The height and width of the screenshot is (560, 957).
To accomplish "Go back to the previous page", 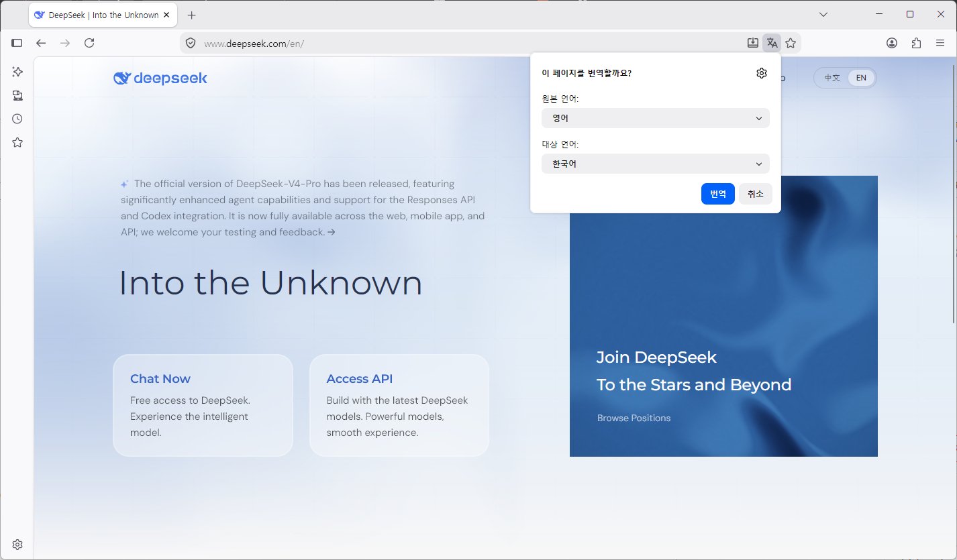I will (41, 43).
